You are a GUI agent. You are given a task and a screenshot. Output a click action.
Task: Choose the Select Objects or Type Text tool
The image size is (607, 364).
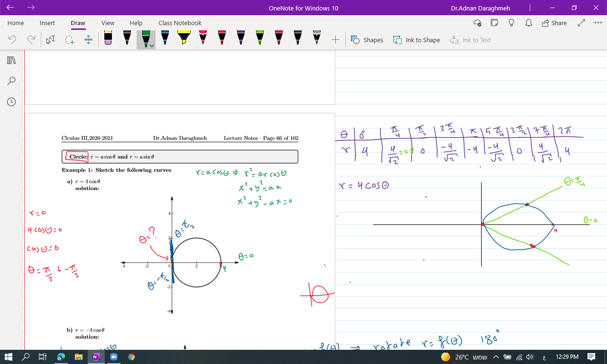point(50,40)
